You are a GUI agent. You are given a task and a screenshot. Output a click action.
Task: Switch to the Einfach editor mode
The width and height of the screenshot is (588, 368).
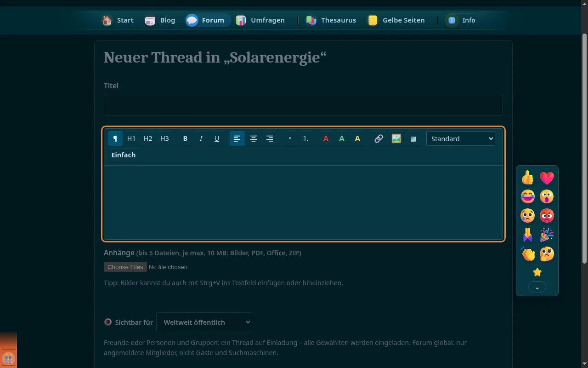pyautogui.click(x=124, y=155)
